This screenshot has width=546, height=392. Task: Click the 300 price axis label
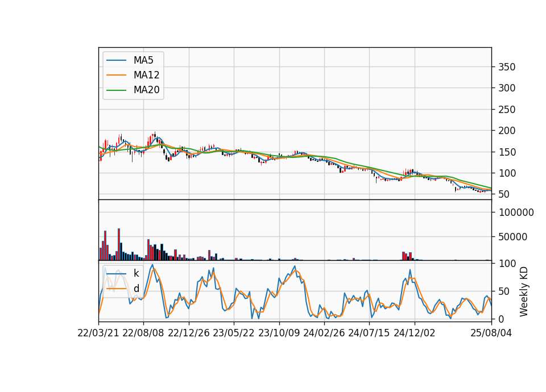pyautogui.click(x=507, y=88)
